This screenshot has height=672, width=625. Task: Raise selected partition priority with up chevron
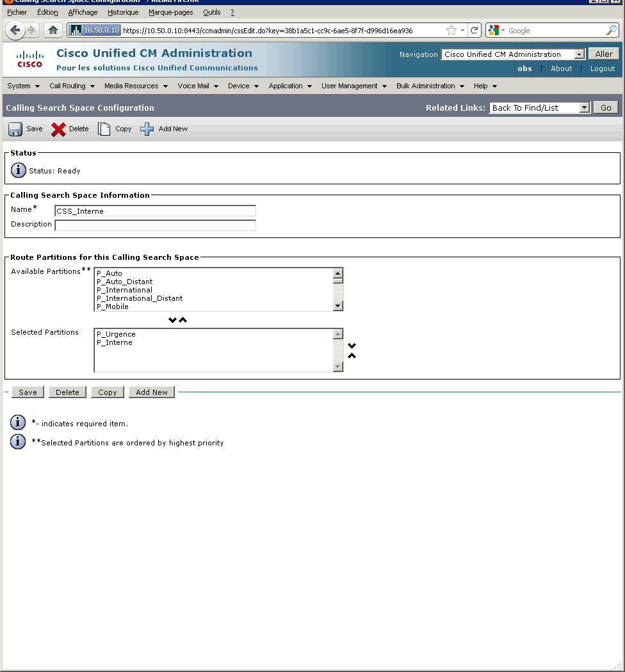[352, 356]
